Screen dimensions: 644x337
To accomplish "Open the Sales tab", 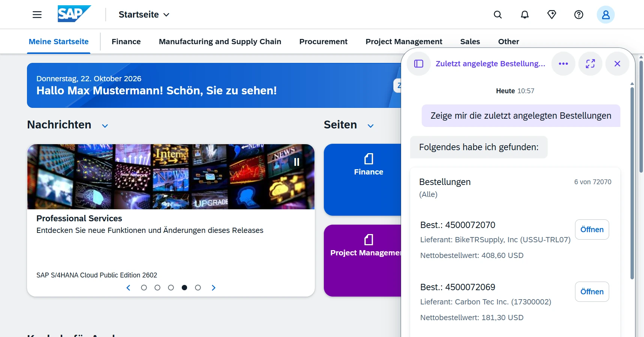I will (x=470, y=42).
